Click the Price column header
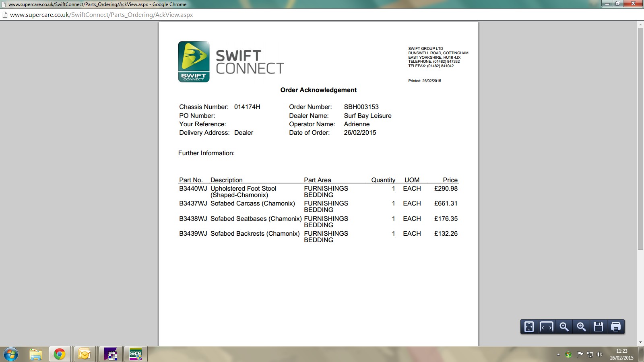 click(x=450, y=180)
